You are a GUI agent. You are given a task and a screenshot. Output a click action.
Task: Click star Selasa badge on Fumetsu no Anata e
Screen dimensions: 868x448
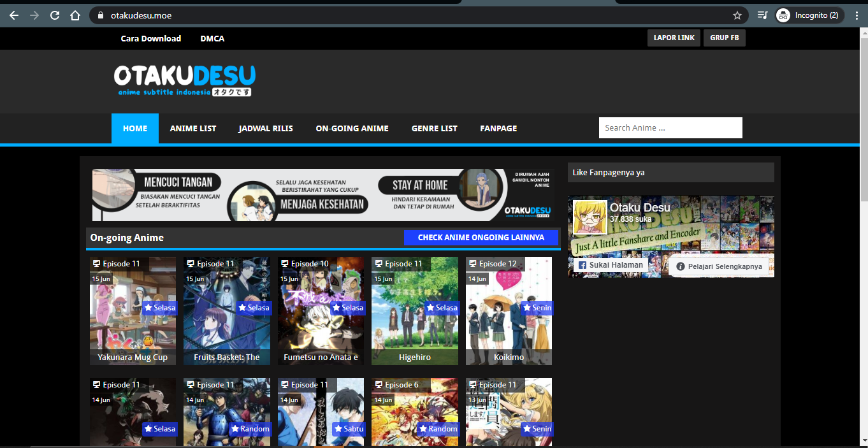(348, 308)
